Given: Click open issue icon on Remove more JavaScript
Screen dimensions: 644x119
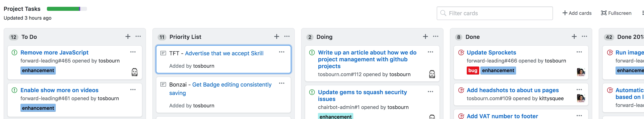Looking at the screenshot, I should pyautogui.click(x=14, y=52).
